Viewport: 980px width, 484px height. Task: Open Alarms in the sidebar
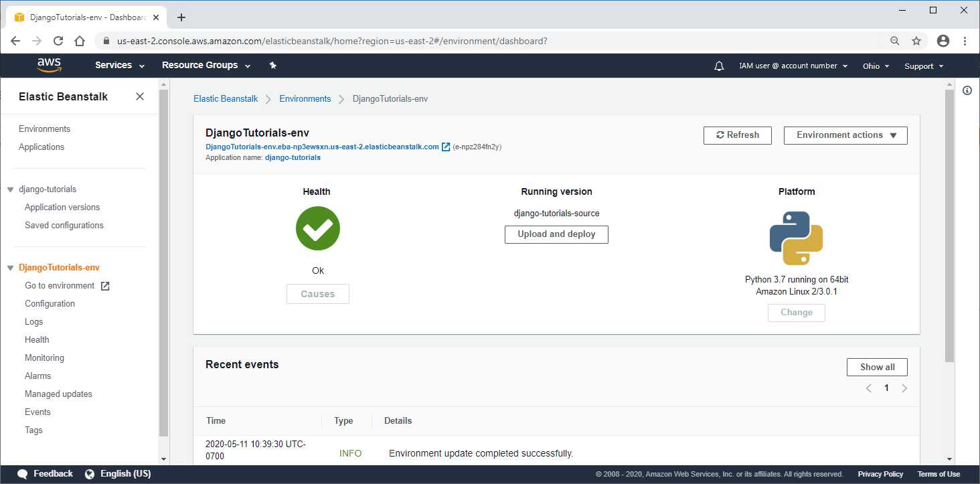pyautogui.click(x=37, y=376)
